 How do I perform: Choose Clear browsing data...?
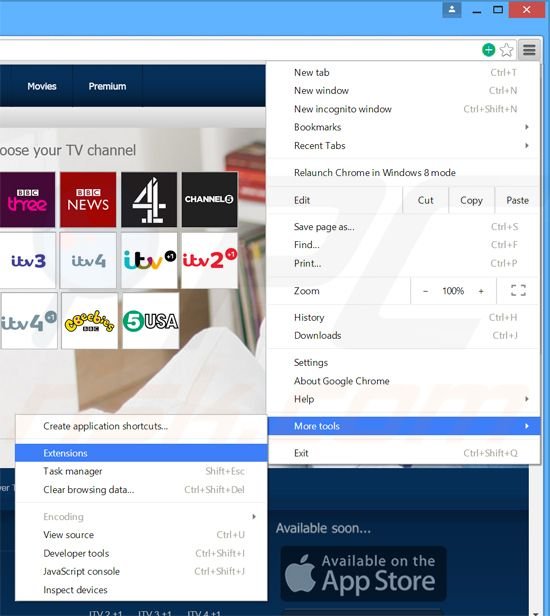pyautogui.click(x=141, y=490)
